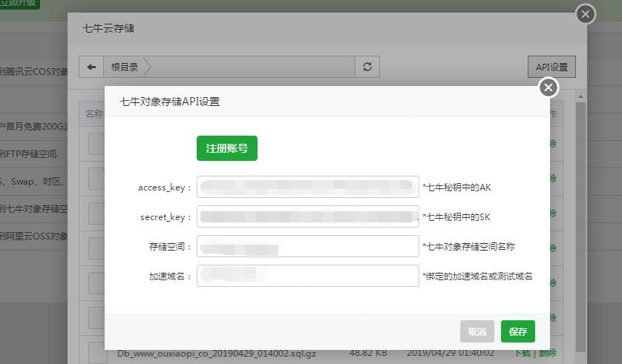Click the back arrow icon in 七牛云存储
Image resolution: width=622 pixels, height=364 pixels.
[91, 67]
